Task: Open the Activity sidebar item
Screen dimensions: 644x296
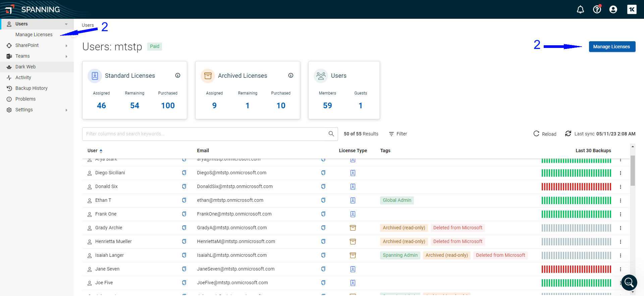Action: click(x=37, y=77)
